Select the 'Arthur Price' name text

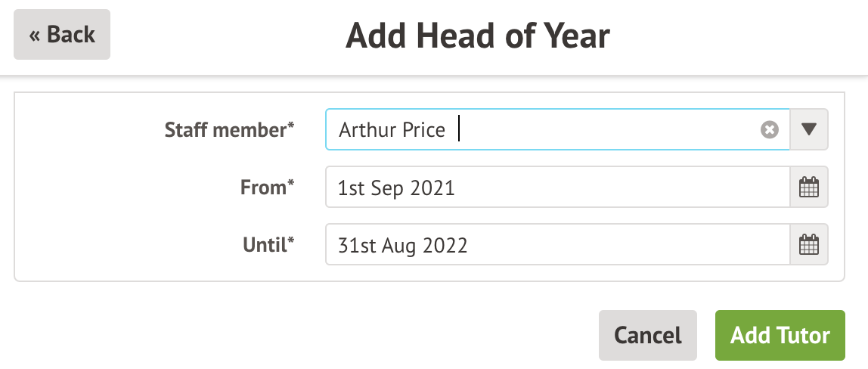392,130
